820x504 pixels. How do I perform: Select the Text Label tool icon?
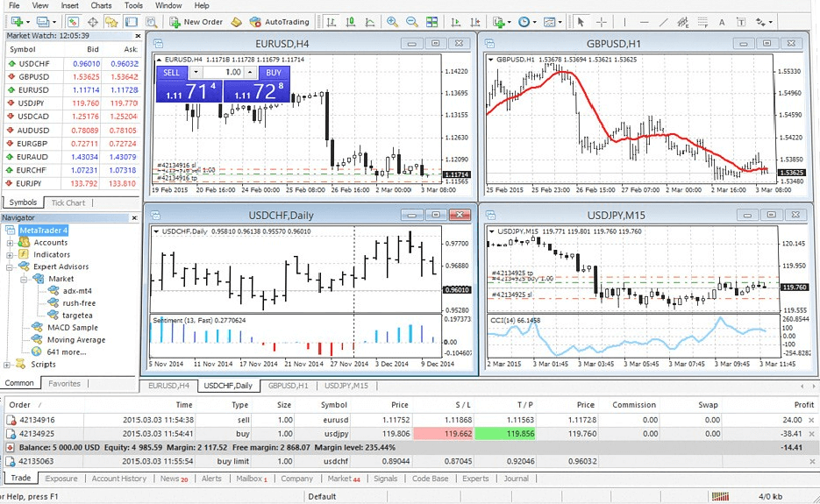(x=741, y=22)
